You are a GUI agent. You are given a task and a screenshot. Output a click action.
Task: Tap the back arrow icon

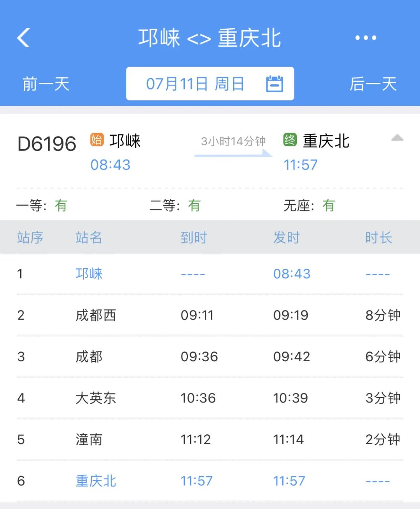coord(24,38)
